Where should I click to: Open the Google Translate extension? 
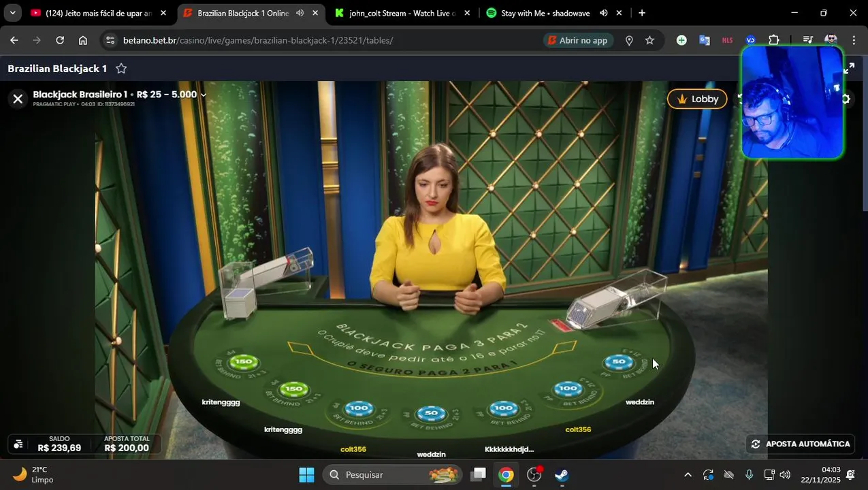(705, 40)
